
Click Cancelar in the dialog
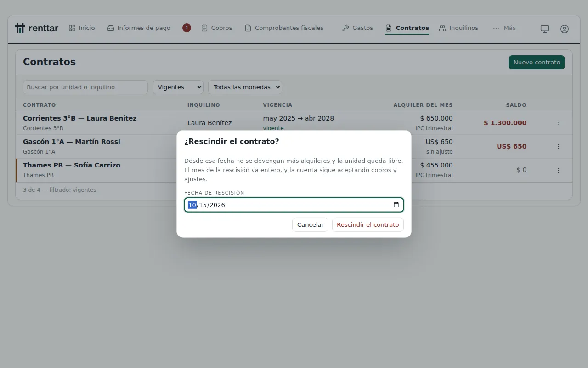tap(310, 225)
